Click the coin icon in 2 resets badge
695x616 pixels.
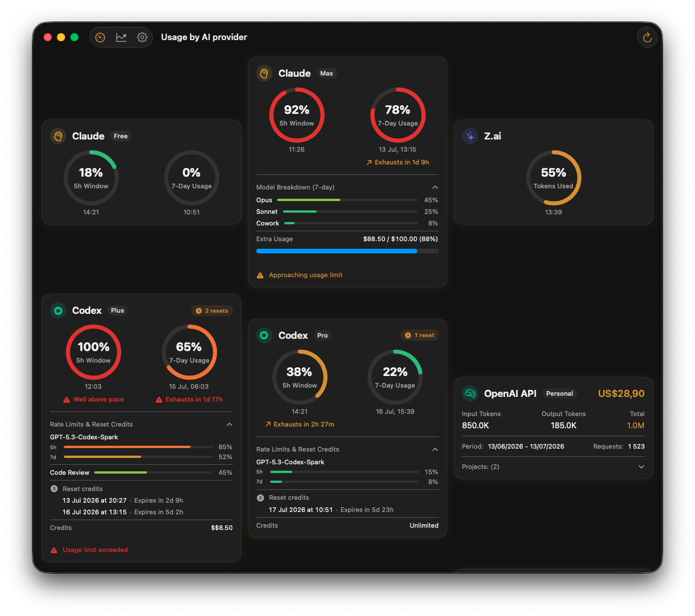coord(199,311)
